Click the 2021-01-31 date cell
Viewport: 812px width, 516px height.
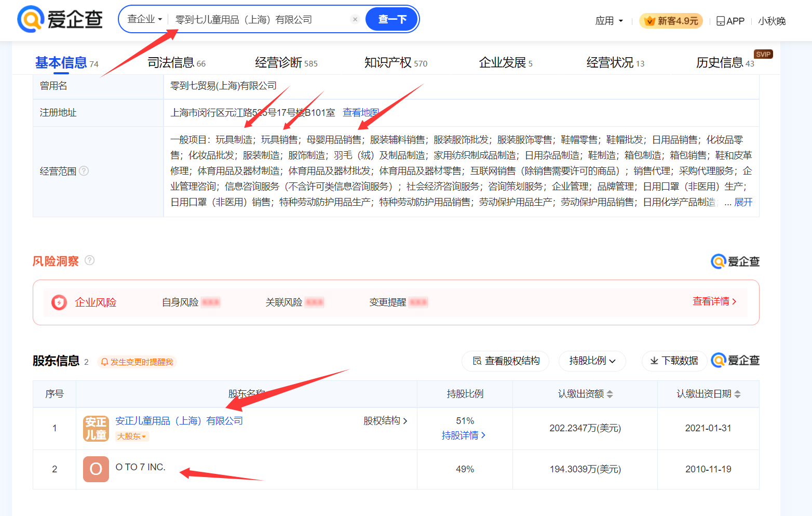pyautogui.click(x=708, y=428)
